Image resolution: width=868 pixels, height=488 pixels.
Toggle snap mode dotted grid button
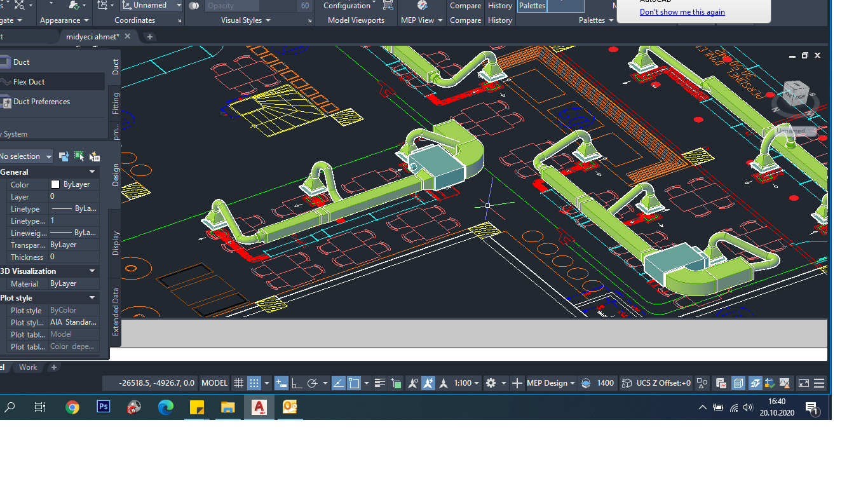click(x=254, y=383)
